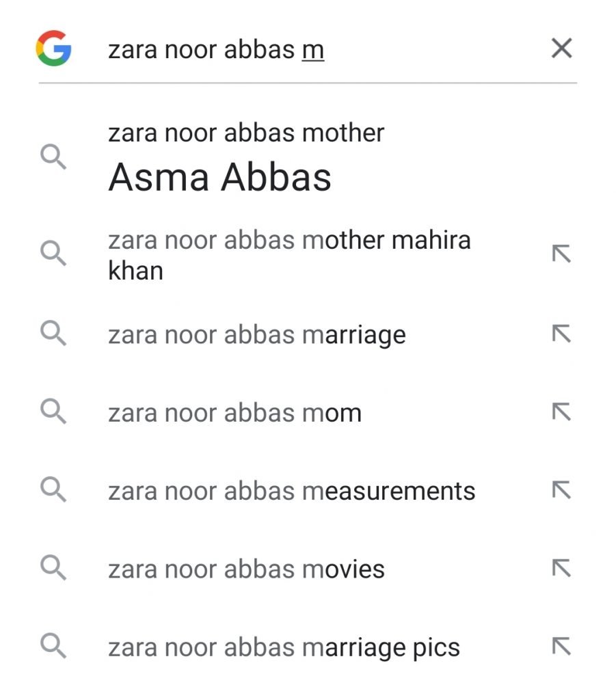
Task: Click magnifier icon beside 'zara noor abbas mother'
Action: click(x=53, y=157)
